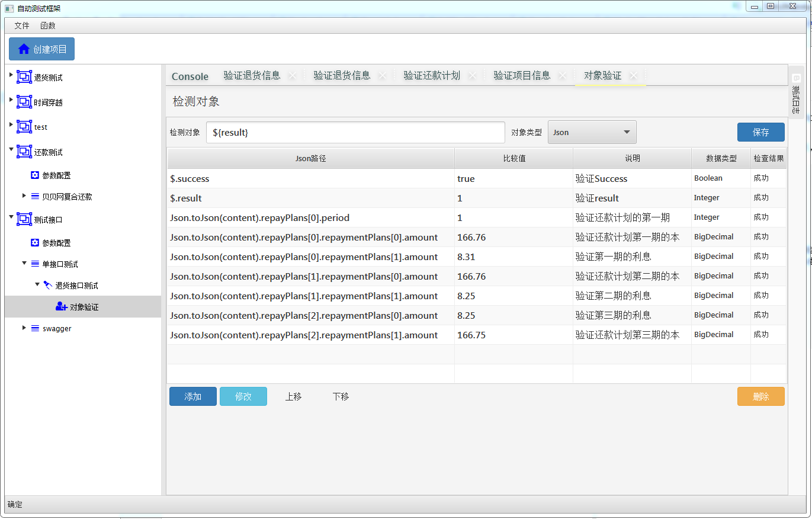Click the pin icon next to 退货接口测试
Viewport: 812px width, 519px height.
tap(47, 285)
